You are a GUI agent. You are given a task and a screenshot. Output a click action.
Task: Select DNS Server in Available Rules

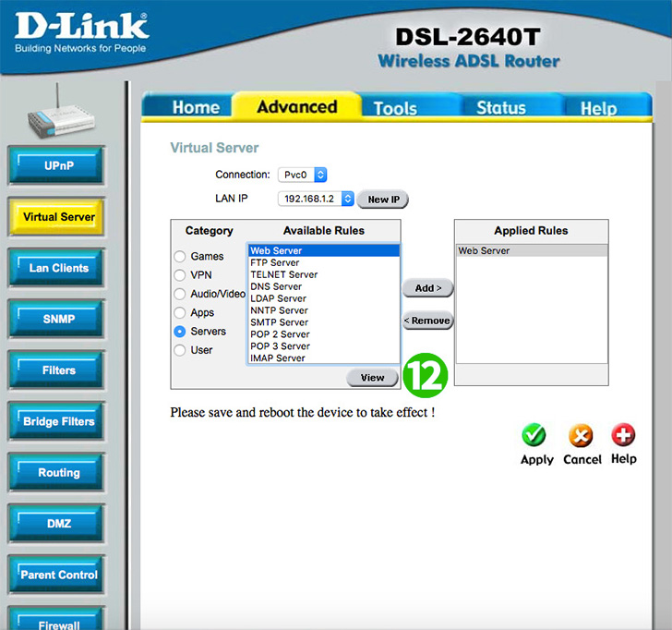coord(324,286)
